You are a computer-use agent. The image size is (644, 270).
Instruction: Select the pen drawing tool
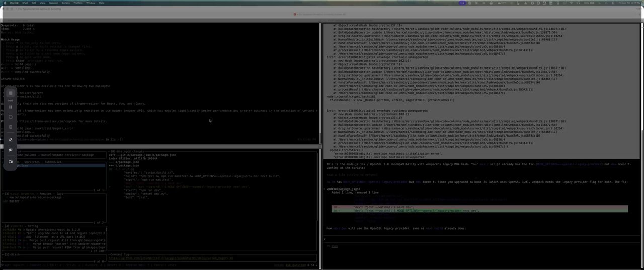click(11, 140)
